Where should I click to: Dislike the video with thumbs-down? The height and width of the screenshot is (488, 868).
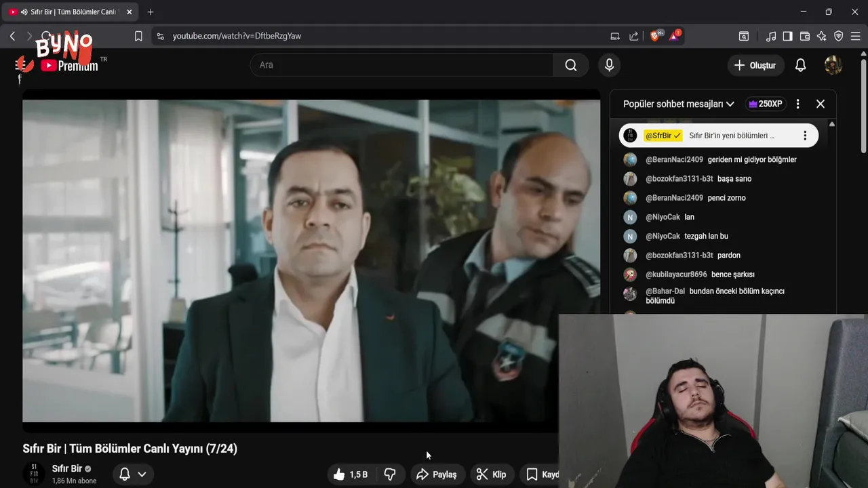pos(390,474)
